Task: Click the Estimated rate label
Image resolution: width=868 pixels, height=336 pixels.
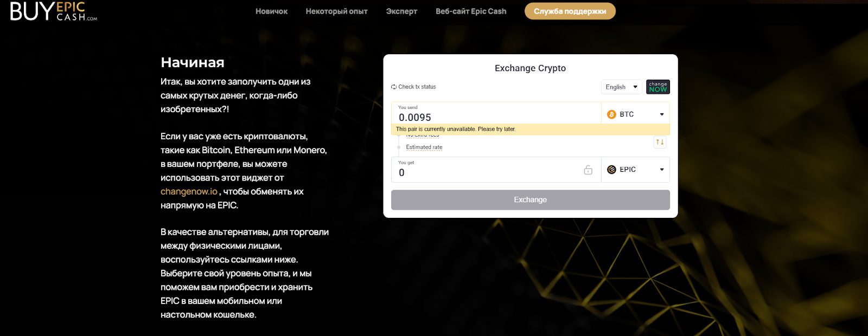Action: pyautogui.click(x=424, y=147)
